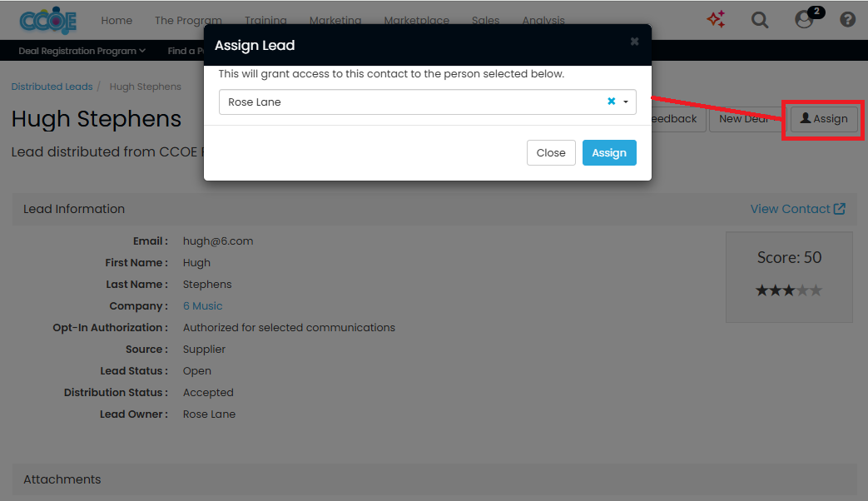Image resolution: width=868 pixels, height=501 pixels.
Task: Clear the Rose Lane selection
Action: (x=611, y=102)
